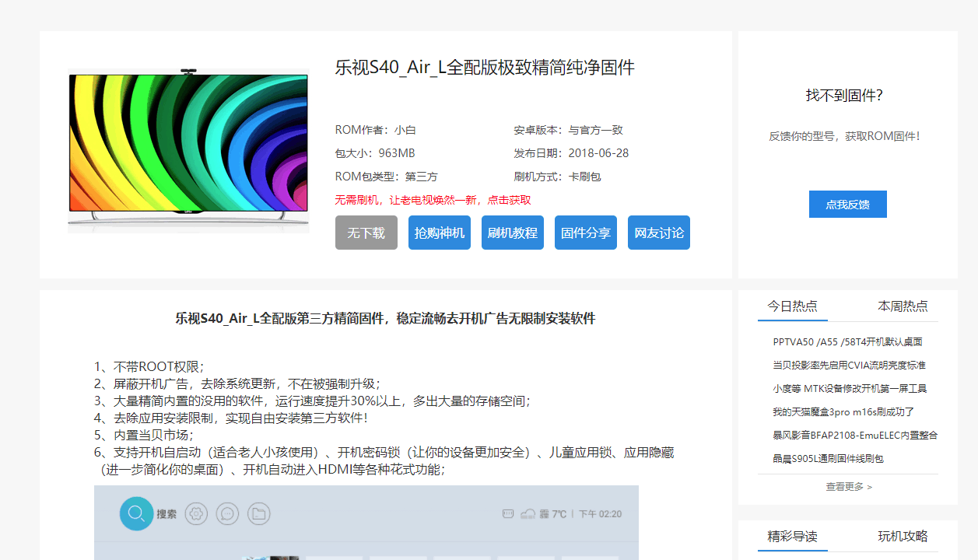Click the 乐视S40_Air_L全配版极致精简纯净固件 title
This screenshot has height=560, width=978.
click(x=485, y=68)
